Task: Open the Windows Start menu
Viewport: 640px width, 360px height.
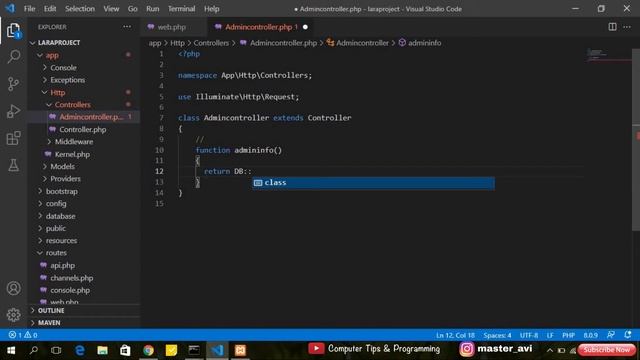Action: pyautogui.click(x=11, y=350)
